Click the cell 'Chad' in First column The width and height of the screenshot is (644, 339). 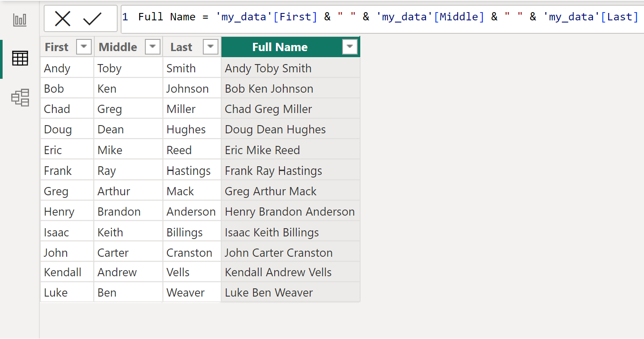point(67,109)
